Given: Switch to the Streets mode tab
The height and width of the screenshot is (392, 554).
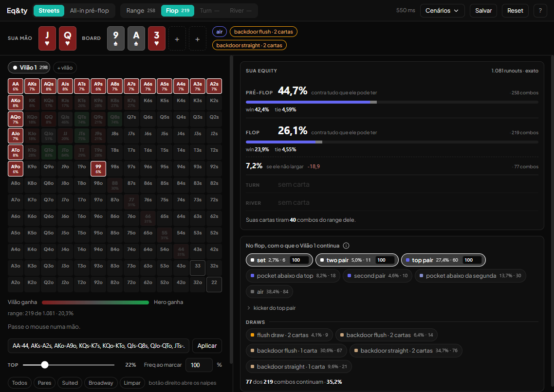Looking at the screenshot, I should [x=49, y=11].
